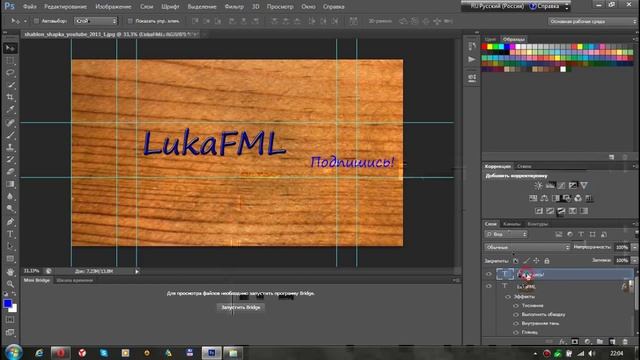Toggle the Автовыбор checkbox
Image resolution: width=640 pixels, height=360 pixels.
point(36,21)
